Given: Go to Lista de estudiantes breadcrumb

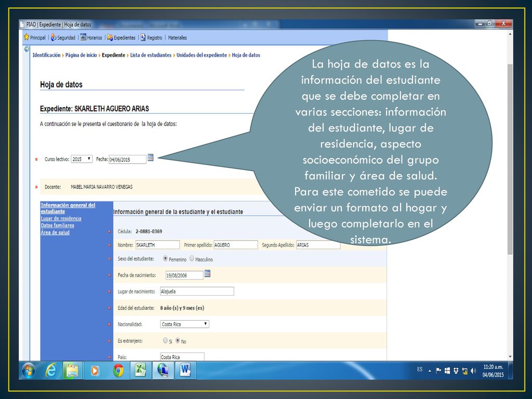Looking at the screenshot, I should [151, 55].
